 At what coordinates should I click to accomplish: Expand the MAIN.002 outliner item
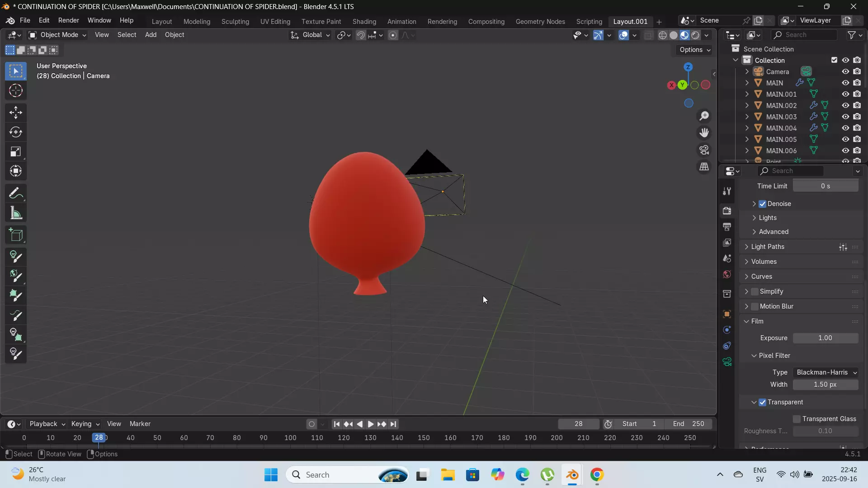747,105
